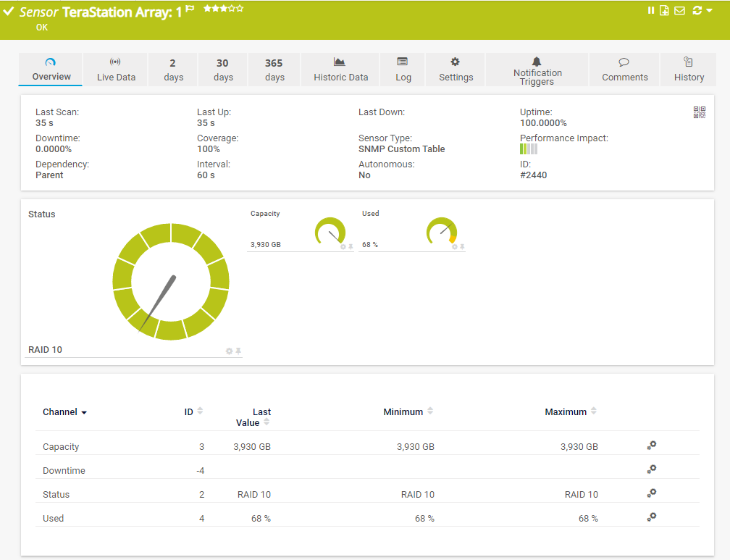Expand the refresh dropdown arrow in header
730x560 pixels.
tap(709, 11)
